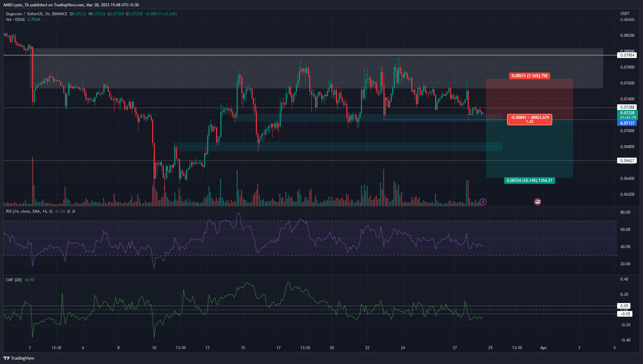Click the lightning bolt instant trading icon

pyautogui.click(x=483, y=202)
